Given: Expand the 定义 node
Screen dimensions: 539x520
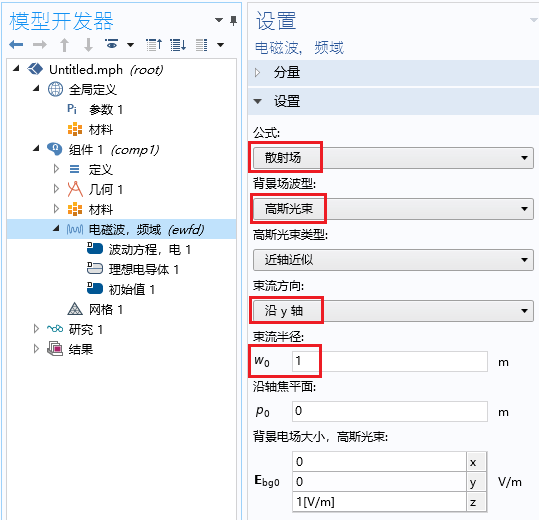Looking at the screenshot, I should coord(56,169).
